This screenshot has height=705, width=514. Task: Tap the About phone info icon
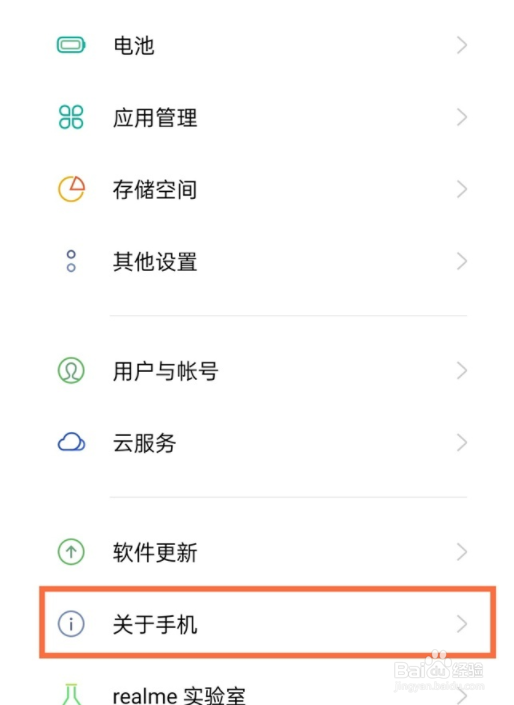click(71, 624)
